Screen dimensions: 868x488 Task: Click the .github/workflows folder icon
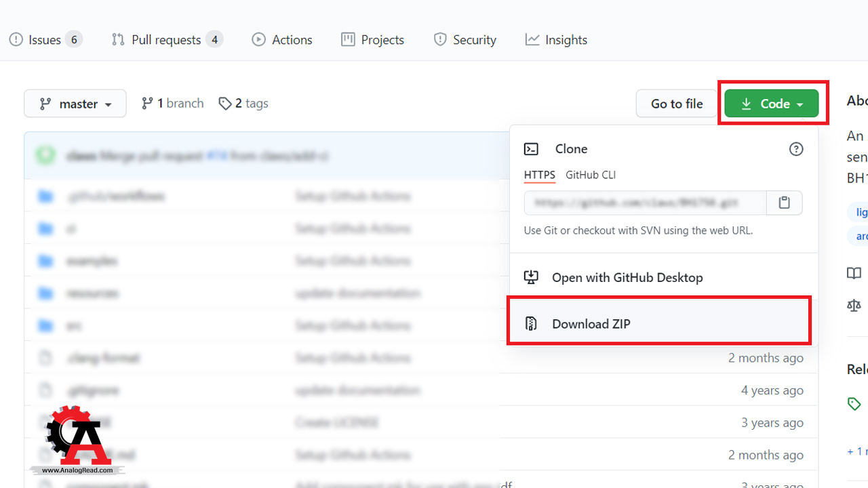45,197
